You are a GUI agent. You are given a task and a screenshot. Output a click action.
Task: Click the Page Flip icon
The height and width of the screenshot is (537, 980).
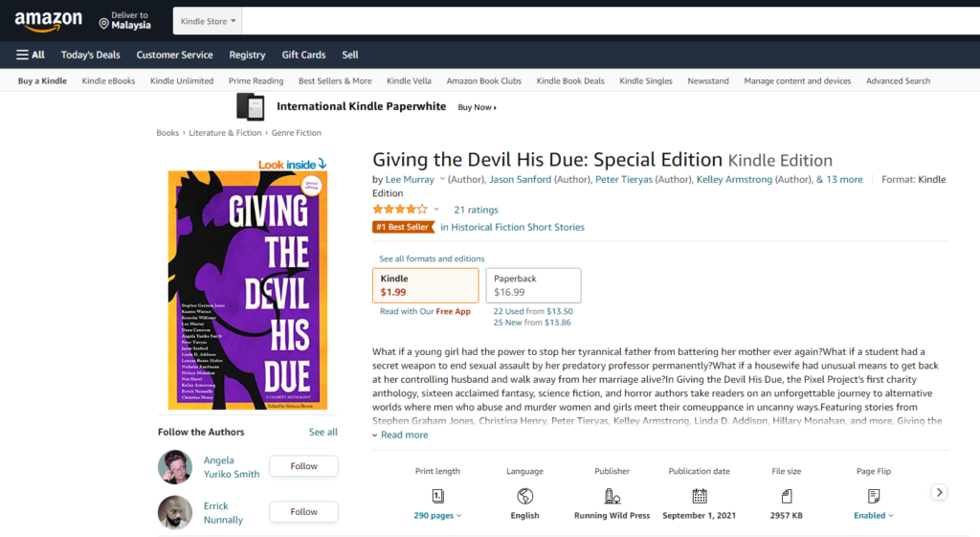pos(874,497)
